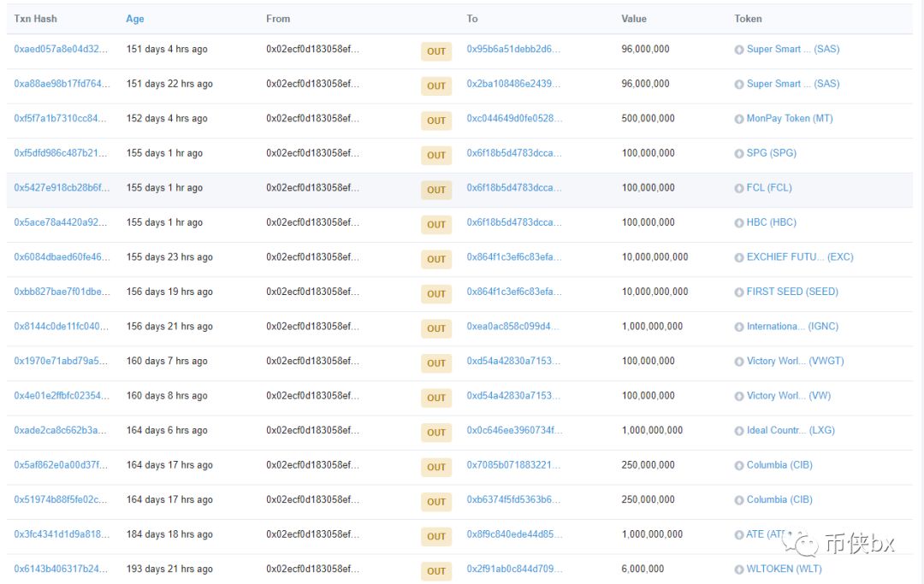Screen dimensions: 924x584
Task: Select value 10,000,000,000 in EXC row
Action: point(654,258)
